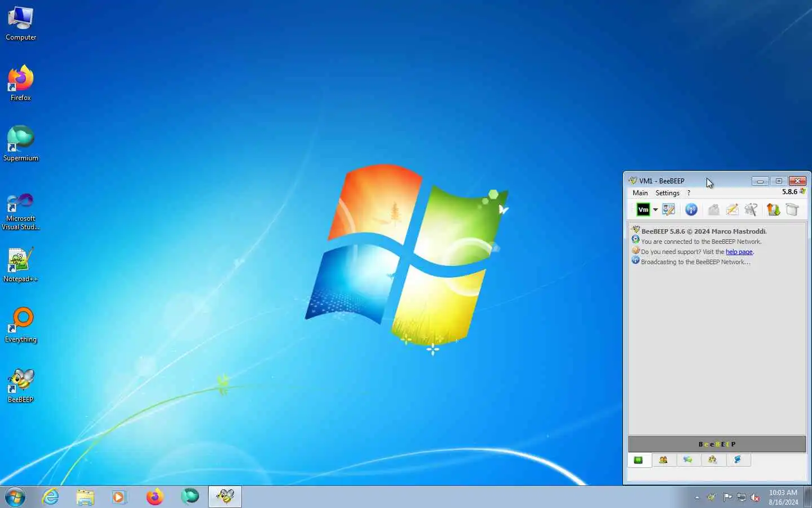Launch Supermium from the taskbar
This screenshot has width=812, height=508.
190,497
